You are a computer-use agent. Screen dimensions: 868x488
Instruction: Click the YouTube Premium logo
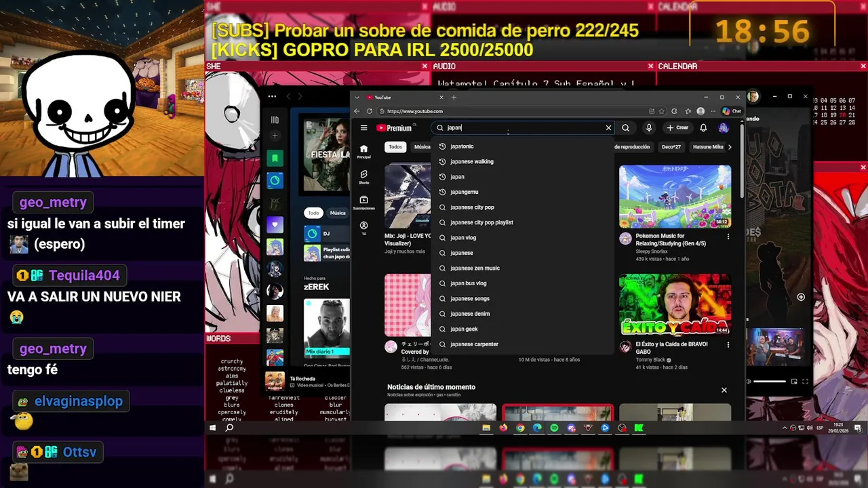pos(396,127)
